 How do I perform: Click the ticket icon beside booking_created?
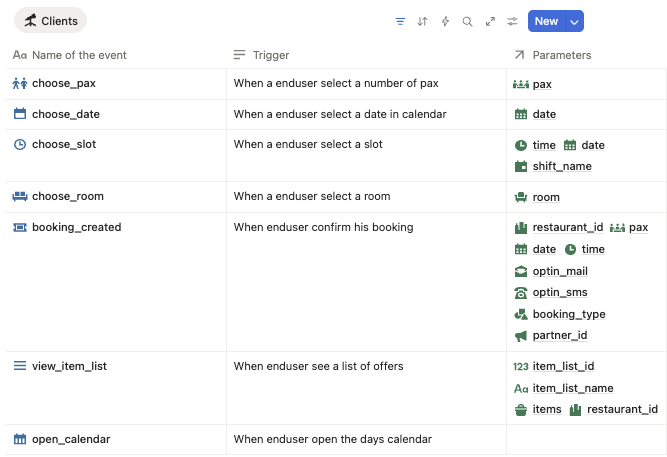tap(20, 227)
